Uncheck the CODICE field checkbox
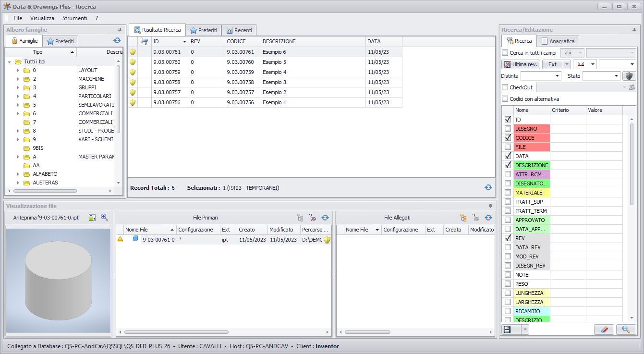 [508, 138]
